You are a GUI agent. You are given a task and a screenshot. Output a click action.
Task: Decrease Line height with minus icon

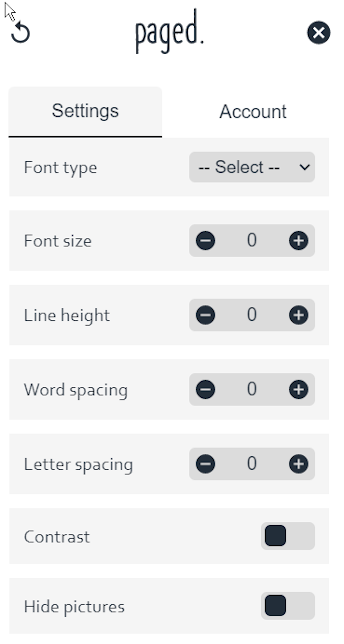(205, 315)
